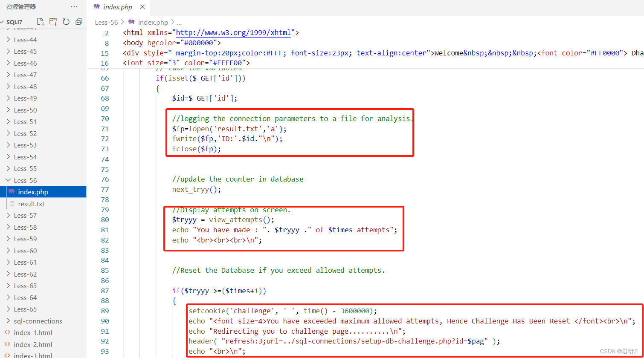Expand the Less-60 folder
This screenshot has width=644, height=358.
[x=8, y=251]
